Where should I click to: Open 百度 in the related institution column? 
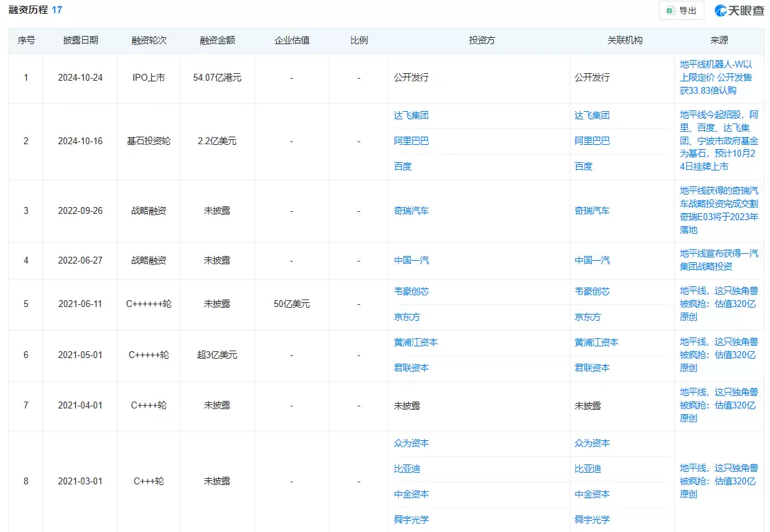click(x=584, y=166)
